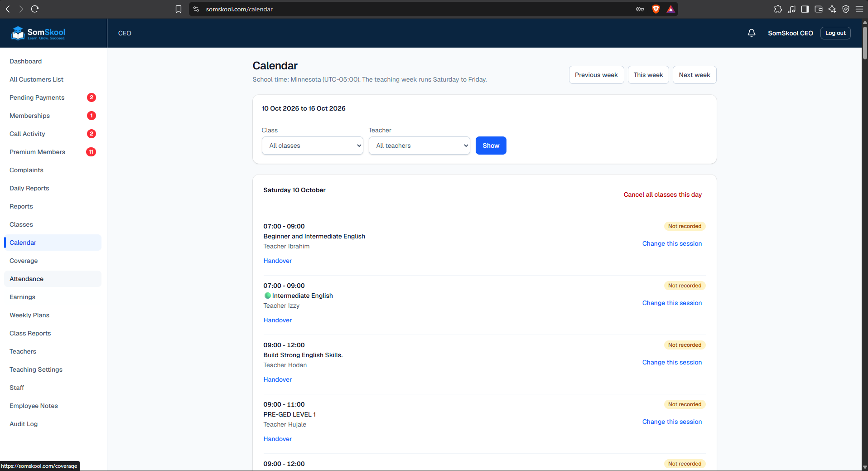Click the SomSkool logo
The image size is (868, 471).
38,33
